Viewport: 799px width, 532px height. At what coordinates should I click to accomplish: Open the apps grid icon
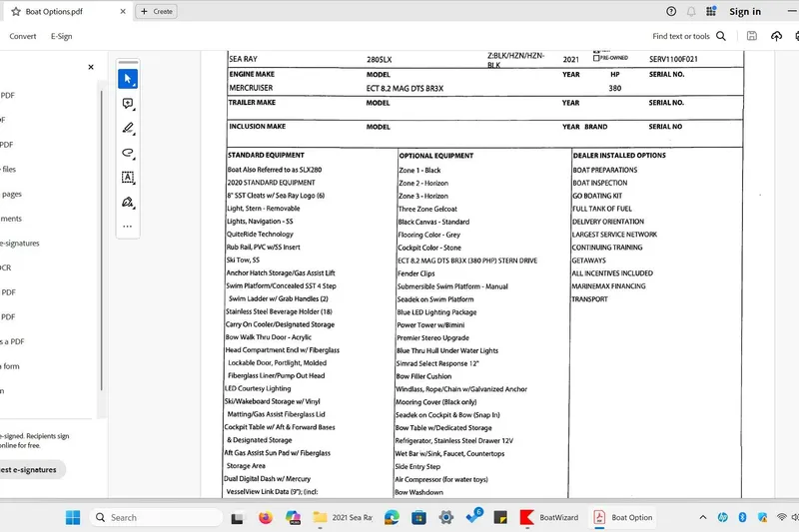tap(713, 11)
